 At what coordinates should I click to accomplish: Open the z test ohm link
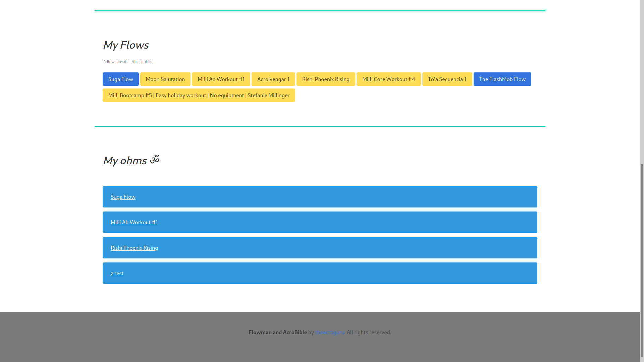click(117, 273)
